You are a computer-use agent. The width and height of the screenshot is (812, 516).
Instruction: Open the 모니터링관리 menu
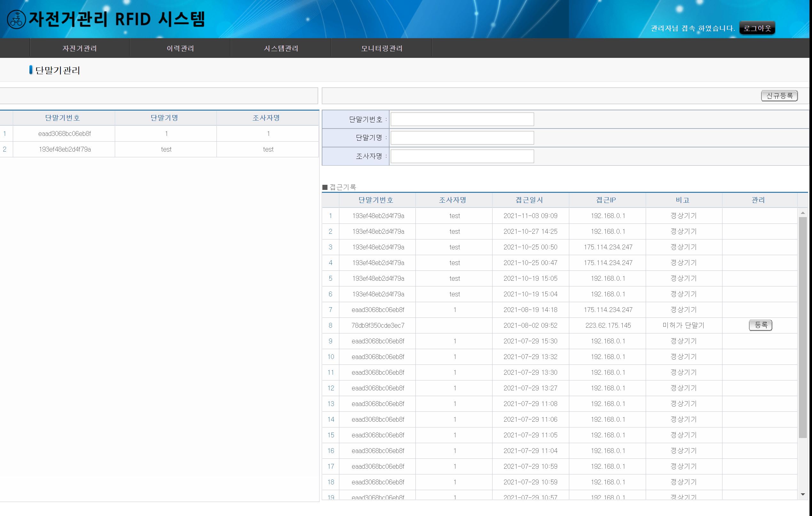point(382,48)
